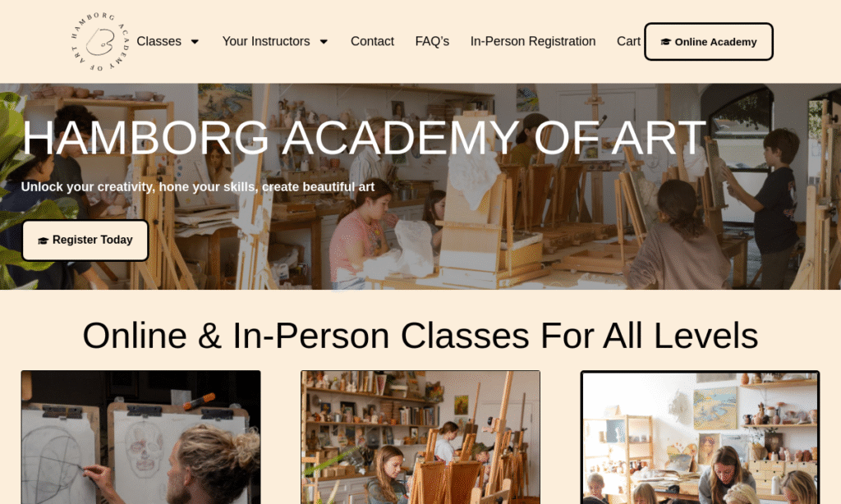The width and height of the screenshot is (841, 504).
Task: View the Cart
Action: coord(628,41)
